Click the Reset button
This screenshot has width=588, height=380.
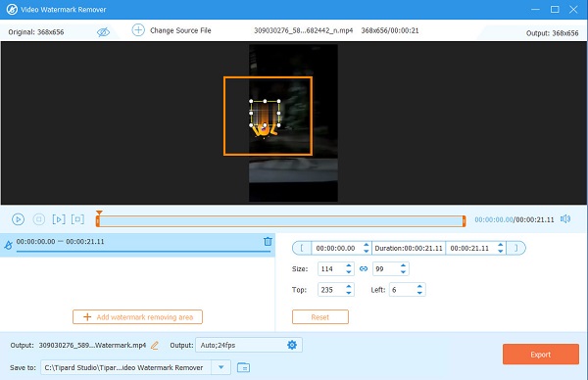(320, 317)
